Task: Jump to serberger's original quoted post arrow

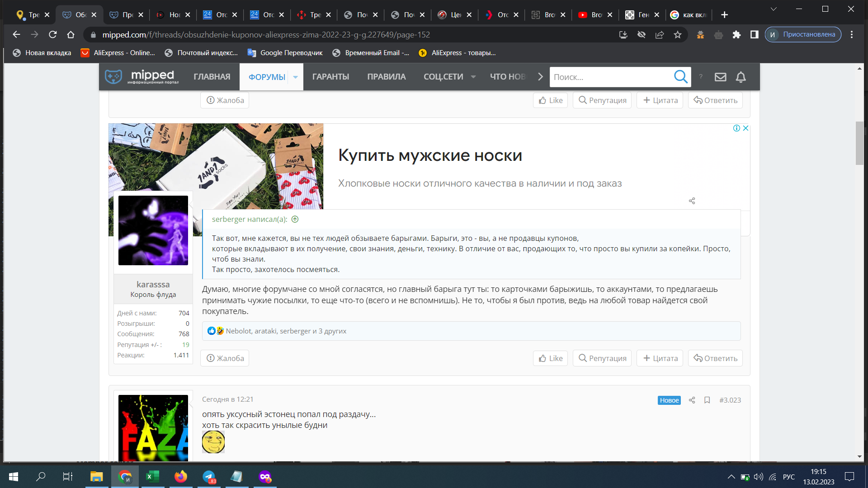Action: tap(295, 219)
